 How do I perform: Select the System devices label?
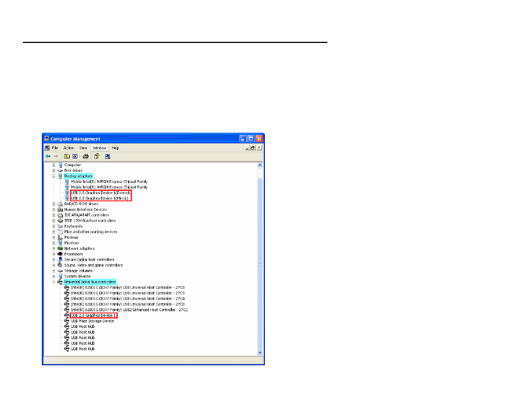pos(78,276)
